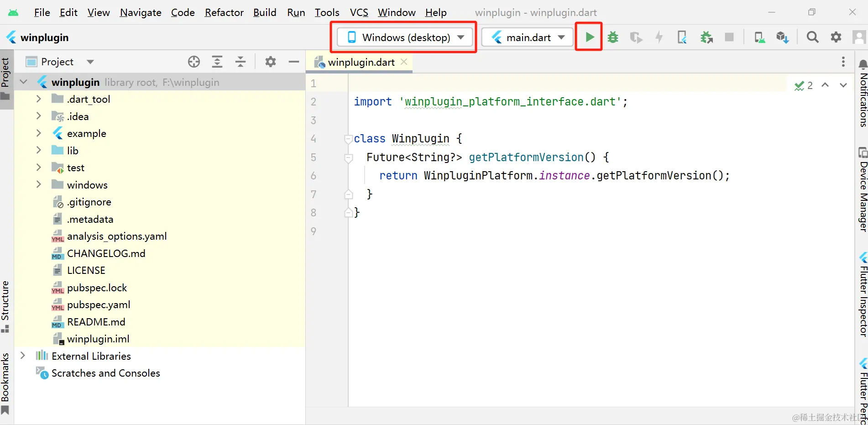This screenshot has height=425, width=868.
Task: Collapse the winplugin root node
Action: [24, 82]
